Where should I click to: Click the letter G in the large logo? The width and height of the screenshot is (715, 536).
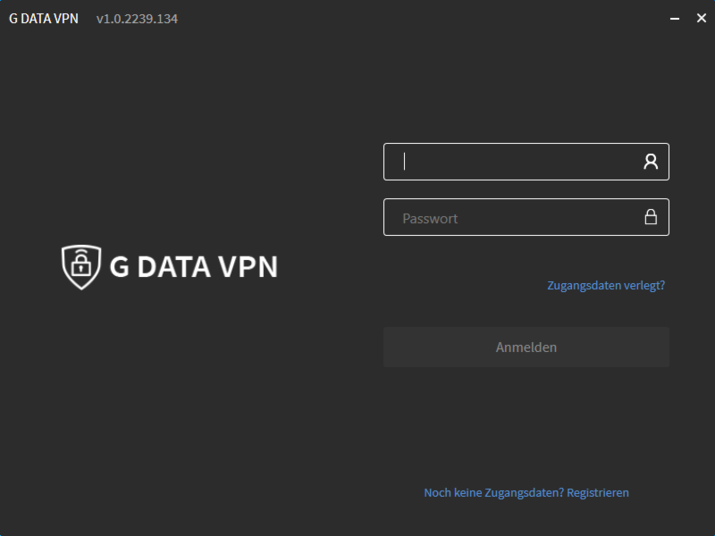coord(119,267)
